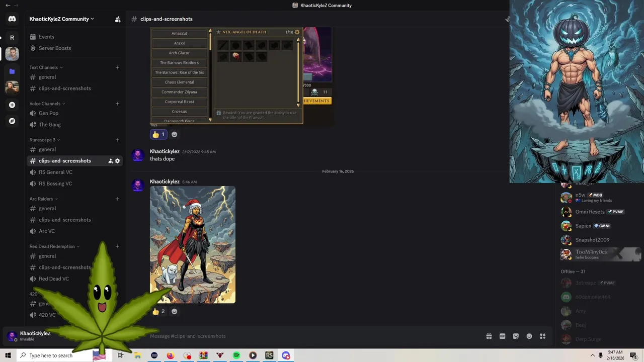The image size is (644, 362).
Task: Open Spotify from the taskbar
Action: [x=236, y=355]
